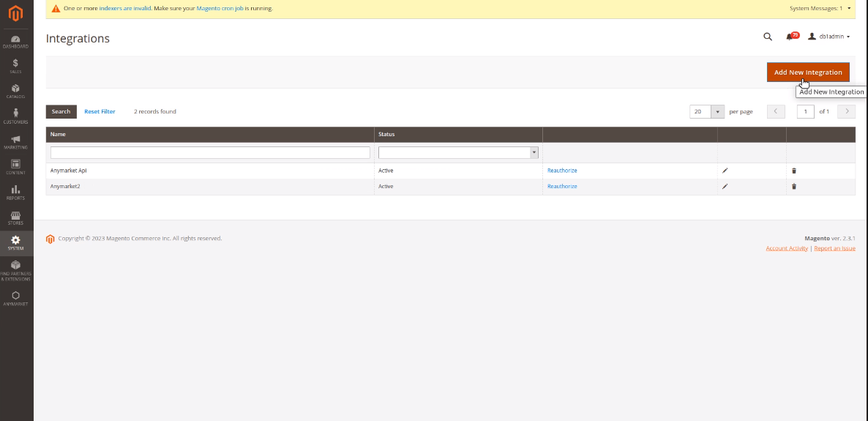
Task: Open the System sidebar menu
Action: coord(15,243)
